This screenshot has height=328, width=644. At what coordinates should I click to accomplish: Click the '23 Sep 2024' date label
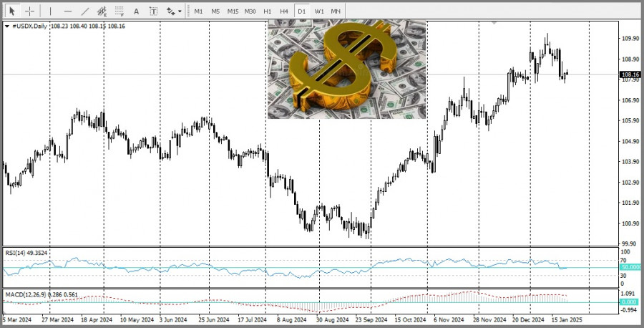(x=371, y=320)
